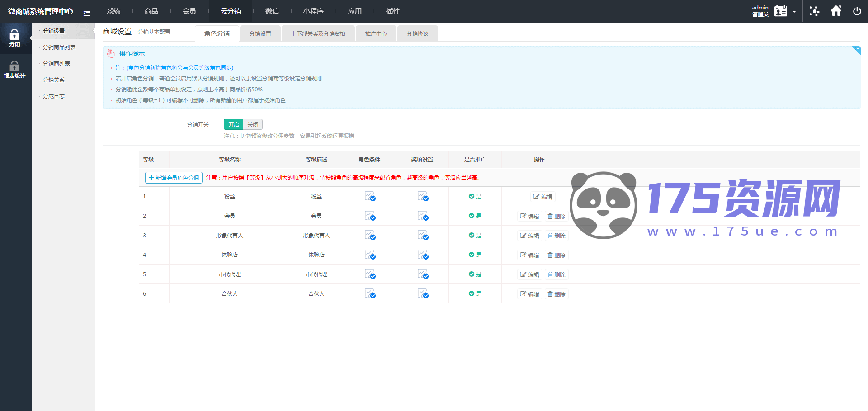Image resolution: width=868 pixels, height=411 pixels.
Task: Click the 角色条件 icon for the 粉丝 row
Action: coord(370,197)
